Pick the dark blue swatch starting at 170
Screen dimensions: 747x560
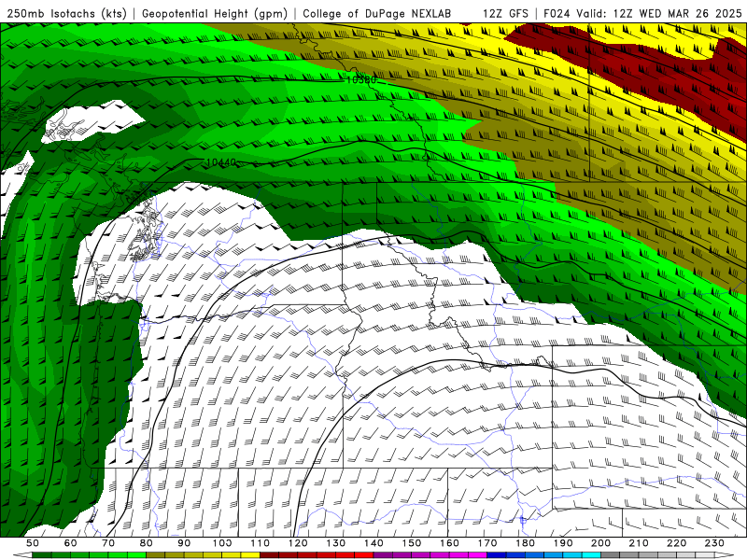[x=497, y=555]
